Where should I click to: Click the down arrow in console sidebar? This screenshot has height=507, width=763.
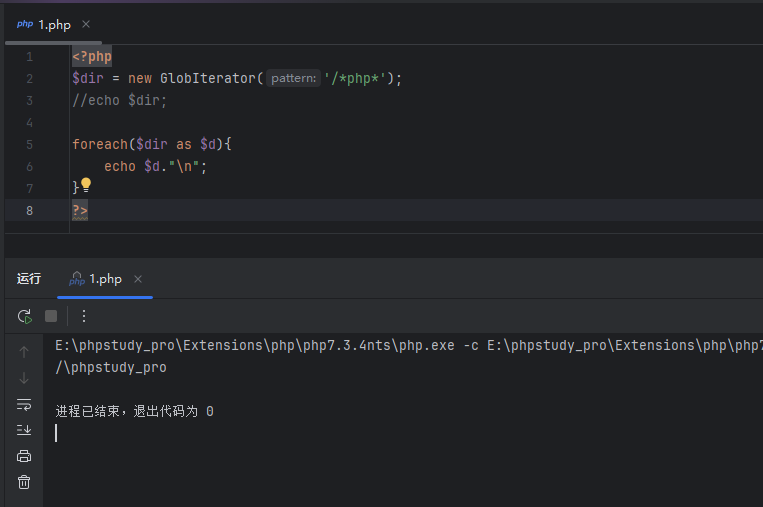tap(24, 378)
